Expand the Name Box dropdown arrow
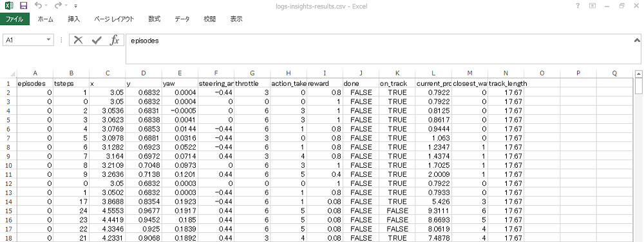 (x=49, y=40)
